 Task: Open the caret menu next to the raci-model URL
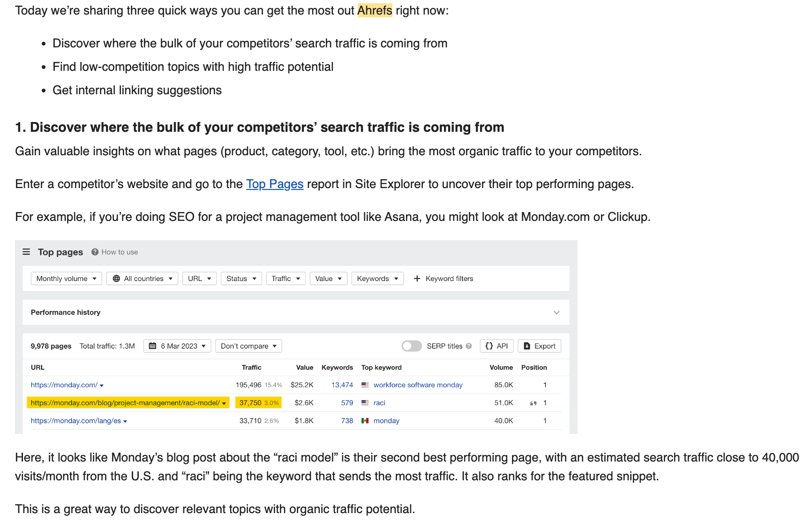[224, 403]
